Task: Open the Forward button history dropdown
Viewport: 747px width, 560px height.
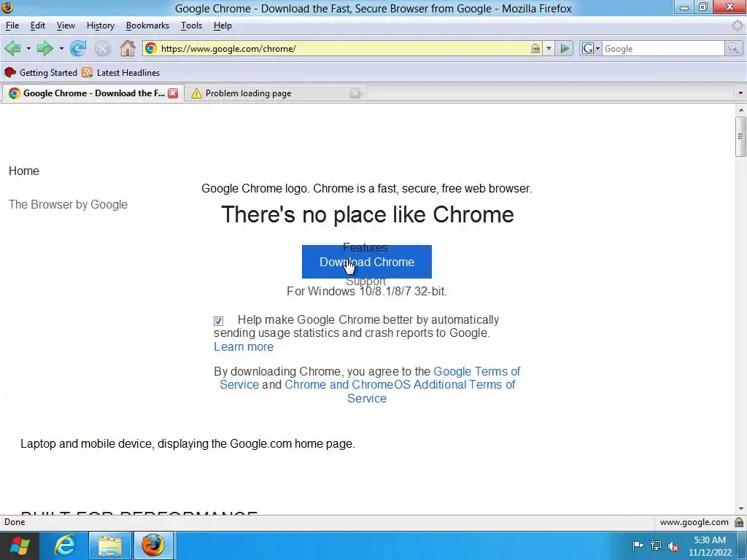Action: 61,48
